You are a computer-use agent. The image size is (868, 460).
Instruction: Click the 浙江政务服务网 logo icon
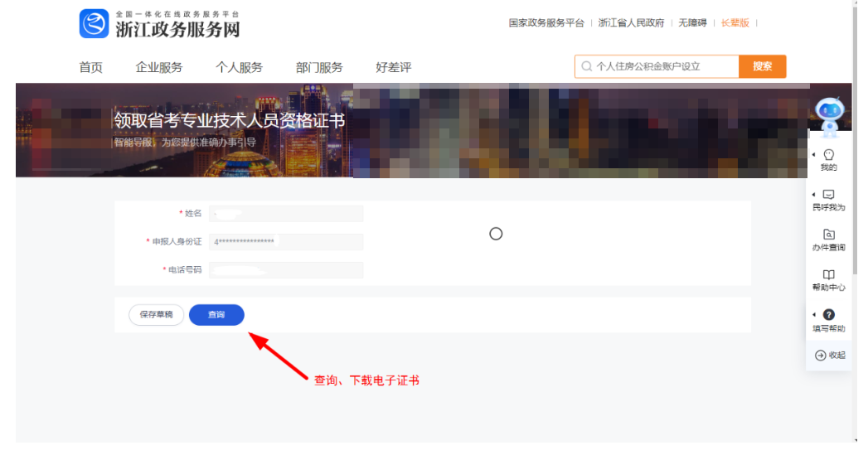click(x=94, y=24)
